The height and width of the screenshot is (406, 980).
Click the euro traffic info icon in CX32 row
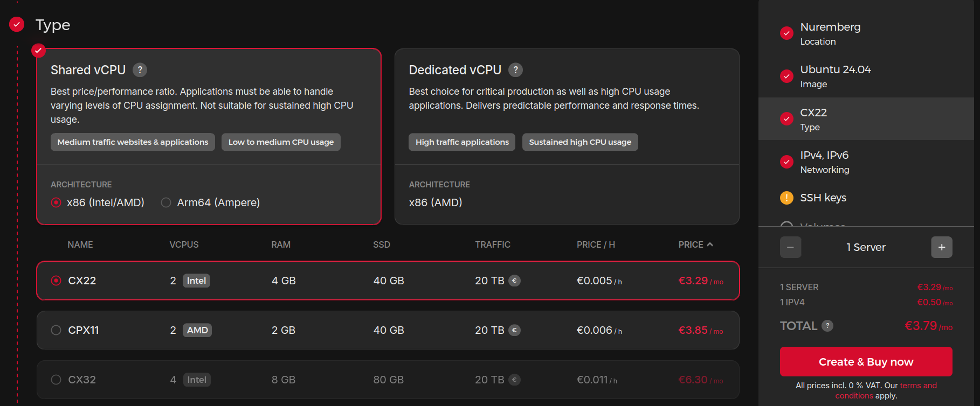tap(515, 380)
